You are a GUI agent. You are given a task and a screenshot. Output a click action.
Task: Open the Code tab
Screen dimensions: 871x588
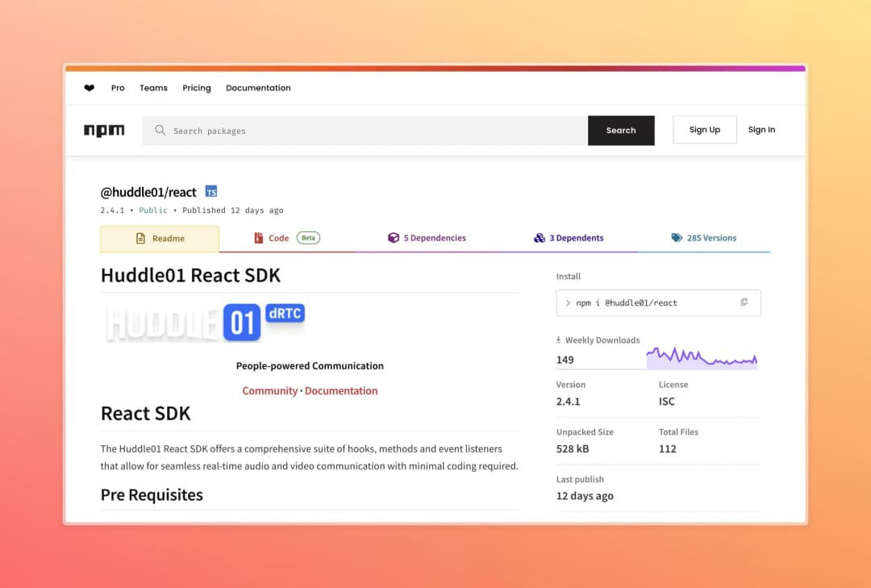286,239
